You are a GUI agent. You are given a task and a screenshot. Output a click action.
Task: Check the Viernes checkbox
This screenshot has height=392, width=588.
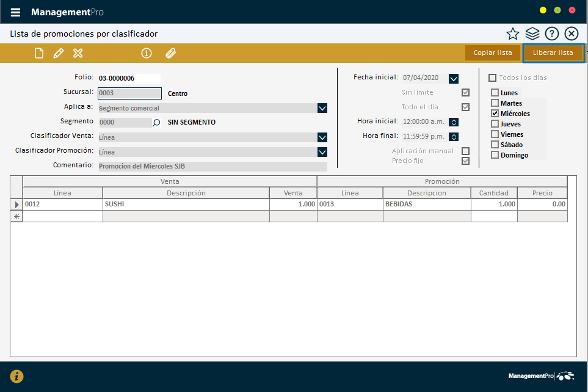[x=495, y=134]
